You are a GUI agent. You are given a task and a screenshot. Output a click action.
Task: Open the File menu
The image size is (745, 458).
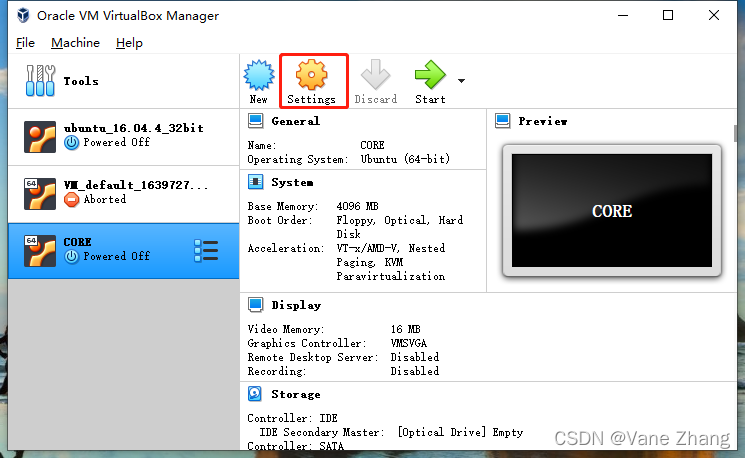click(25, 43)
